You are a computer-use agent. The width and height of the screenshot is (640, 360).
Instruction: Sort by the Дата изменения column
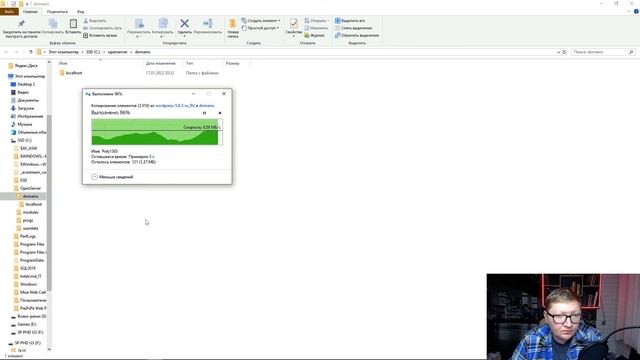(x=160, y=63)
